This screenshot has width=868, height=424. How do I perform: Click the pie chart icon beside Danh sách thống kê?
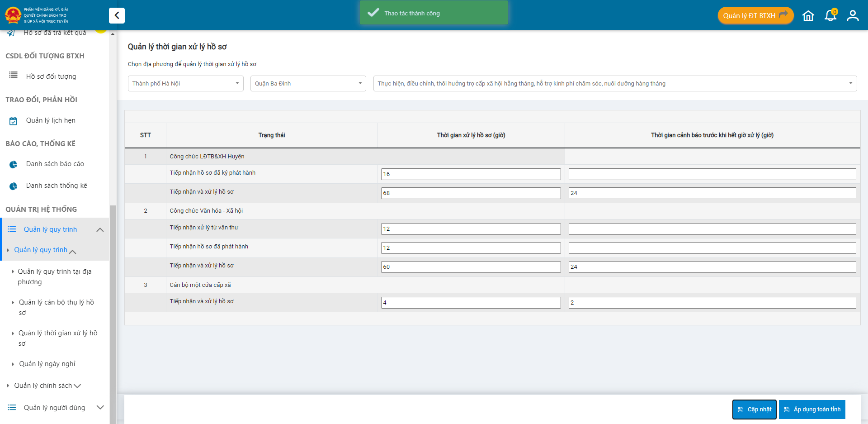click(x=14, y=186)
